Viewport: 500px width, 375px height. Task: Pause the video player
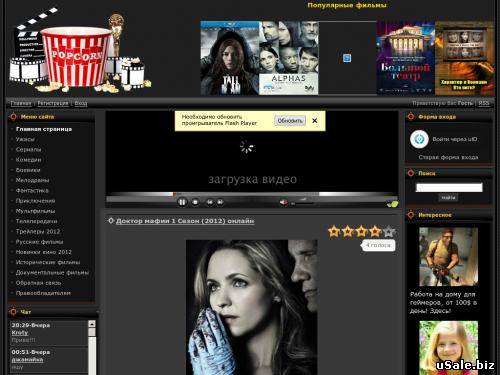182,202
